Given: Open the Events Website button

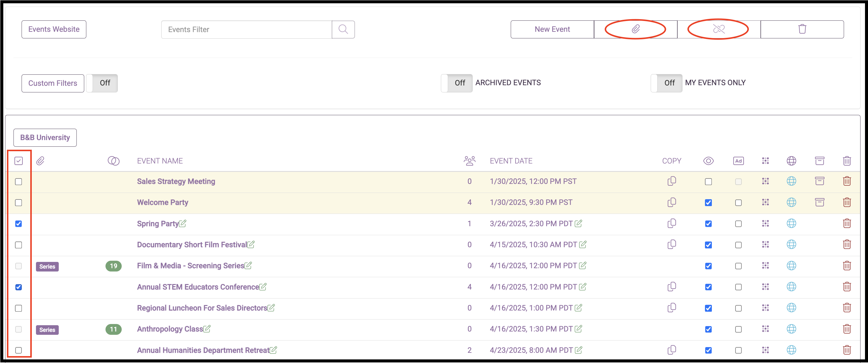Looking at the screenshot, I should tap(54, 29).
